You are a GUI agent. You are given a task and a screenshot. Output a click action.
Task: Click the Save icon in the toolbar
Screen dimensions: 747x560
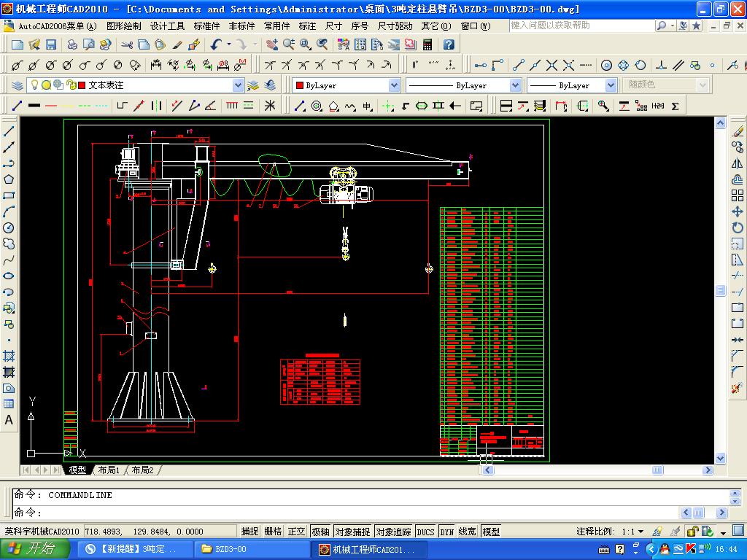coord(51,44)
